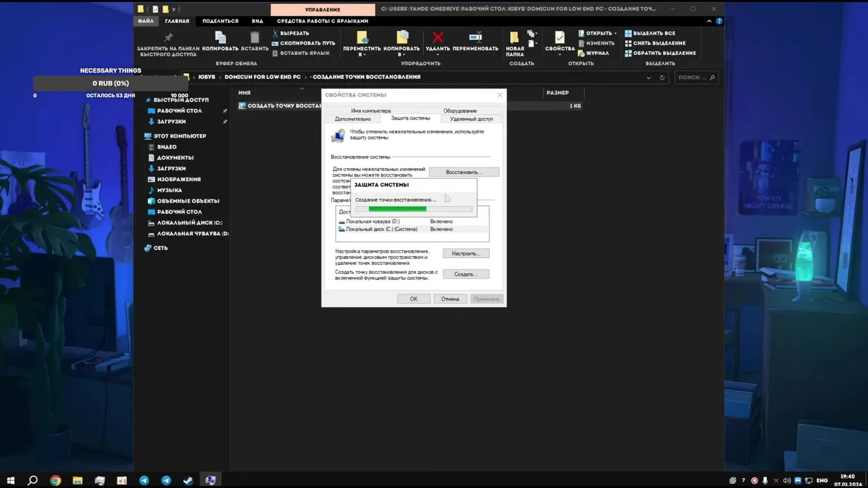Image resolution: width=868 pixels, height=488 pixels.
Task: Click the green restore point progress bar
Action: point(413,209)
